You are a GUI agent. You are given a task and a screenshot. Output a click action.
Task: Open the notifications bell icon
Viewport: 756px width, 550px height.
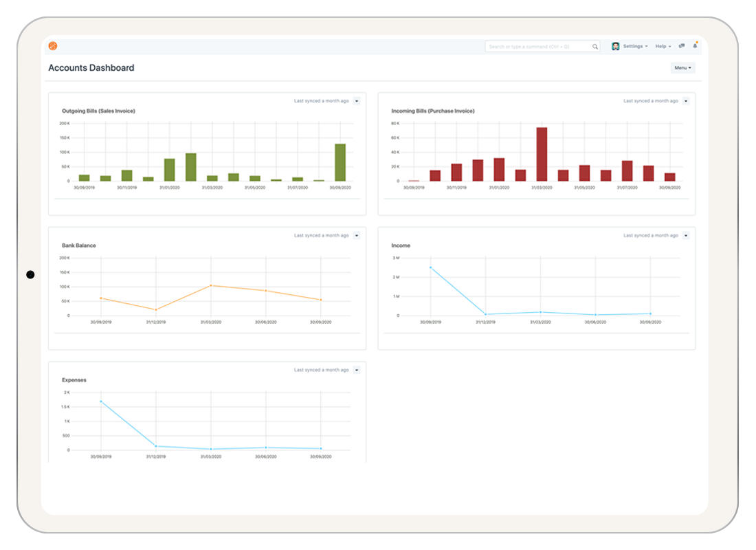coord(696,46)
